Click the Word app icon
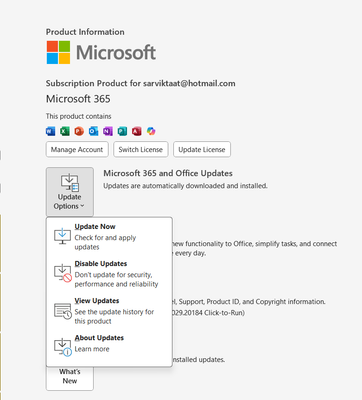The image size is (362, 400). (x=50, y=131)
